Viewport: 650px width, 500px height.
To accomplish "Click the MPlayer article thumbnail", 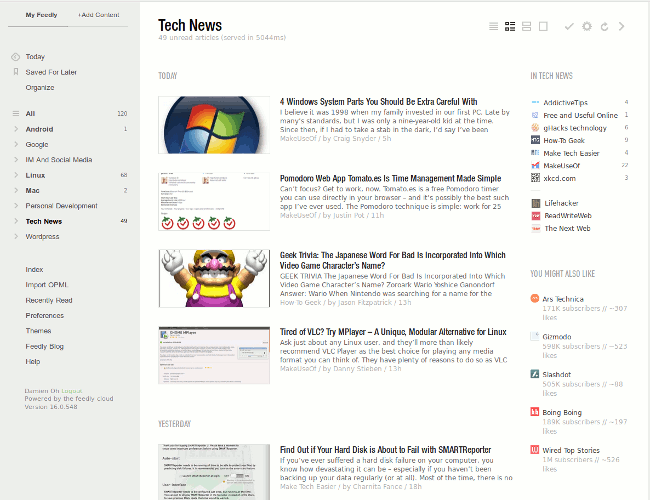I will point(214,355).
